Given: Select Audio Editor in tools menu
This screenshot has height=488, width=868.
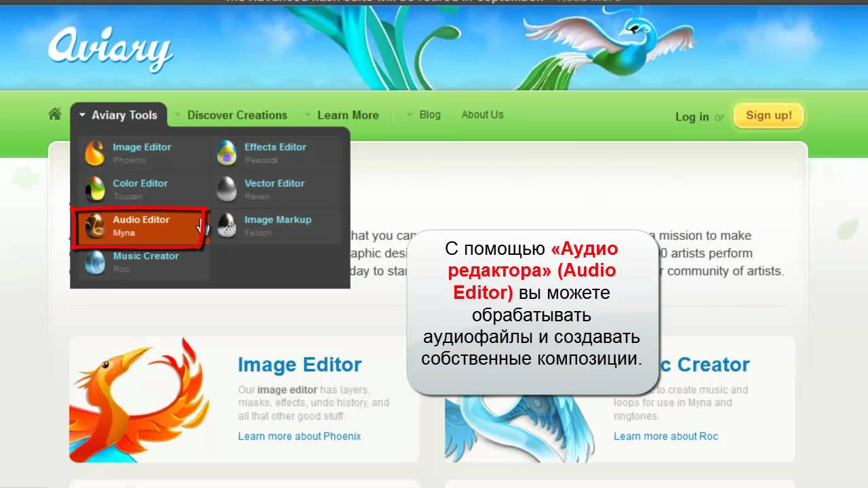Looking at the screenshot, I should [141, 220].
